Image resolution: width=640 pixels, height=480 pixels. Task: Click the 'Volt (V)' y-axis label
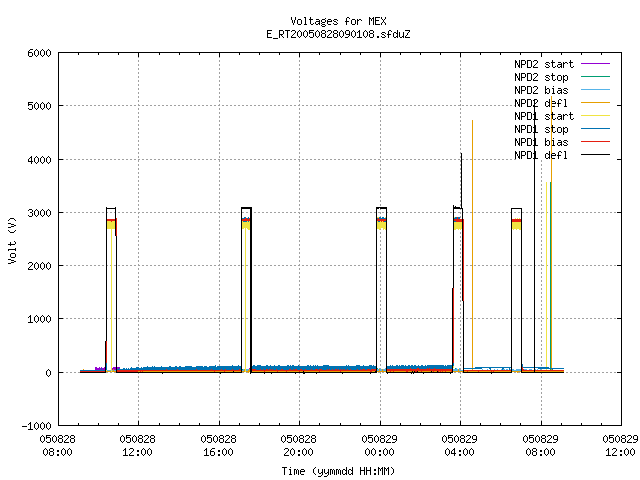[12, 240]
